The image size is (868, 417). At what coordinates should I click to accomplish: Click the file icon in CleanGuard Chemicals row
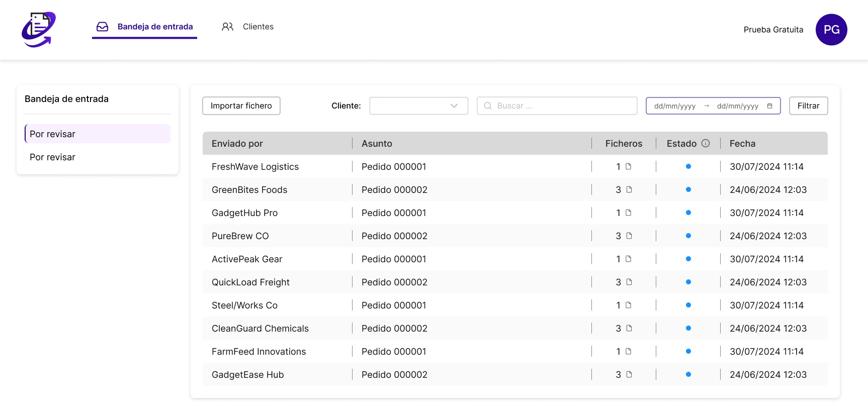point(629,328)
